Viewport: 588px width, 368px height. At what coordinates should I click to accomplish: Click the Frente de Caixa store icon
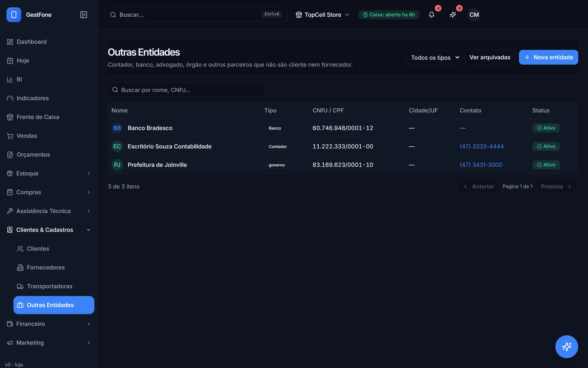[10, 117]
